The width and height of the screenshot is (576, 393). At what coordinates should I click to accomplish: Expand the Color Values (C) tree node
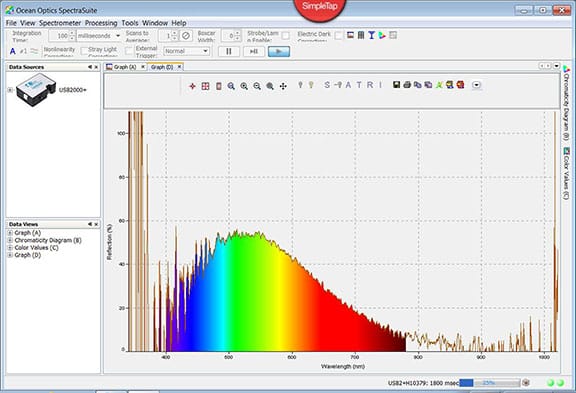coord(10,248)
